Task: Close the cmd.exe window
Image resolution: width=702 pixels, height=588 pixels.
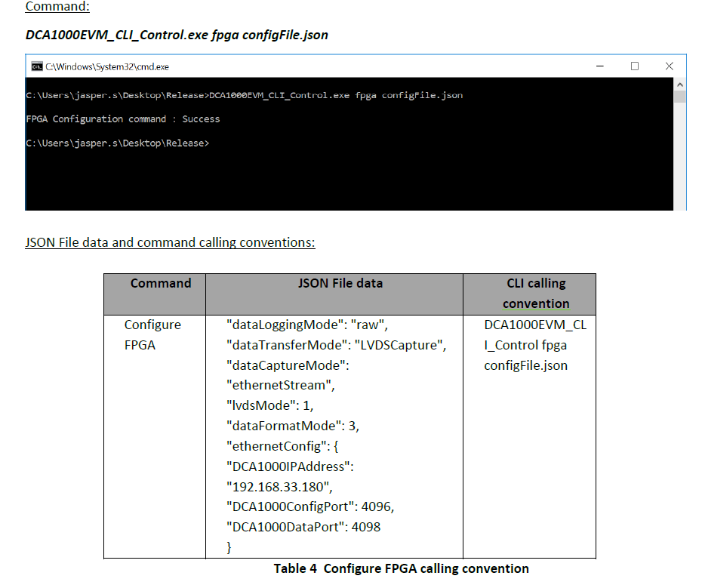Action: [x=669, y=66]
